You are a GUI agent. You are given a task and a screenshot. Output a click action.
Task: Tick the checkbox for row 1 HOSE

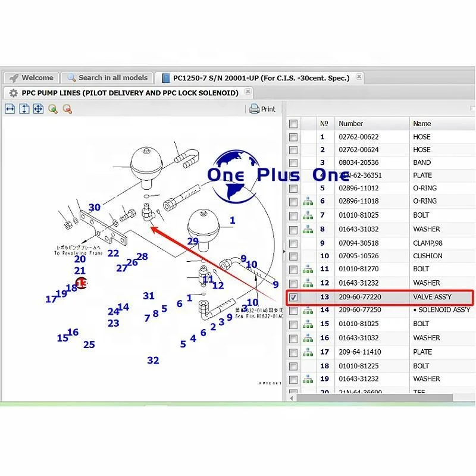[x=293, y=137]
